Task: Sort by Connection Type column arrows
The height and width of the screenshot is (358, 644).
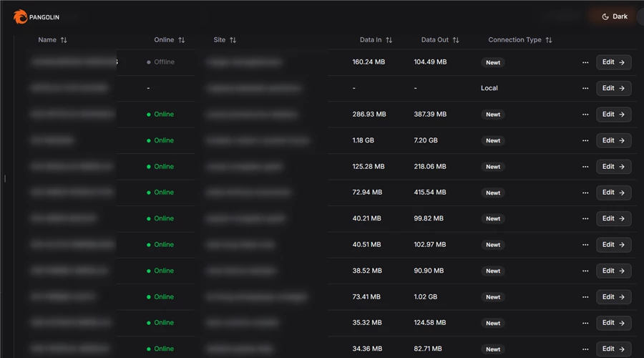Action: [549, 40]
